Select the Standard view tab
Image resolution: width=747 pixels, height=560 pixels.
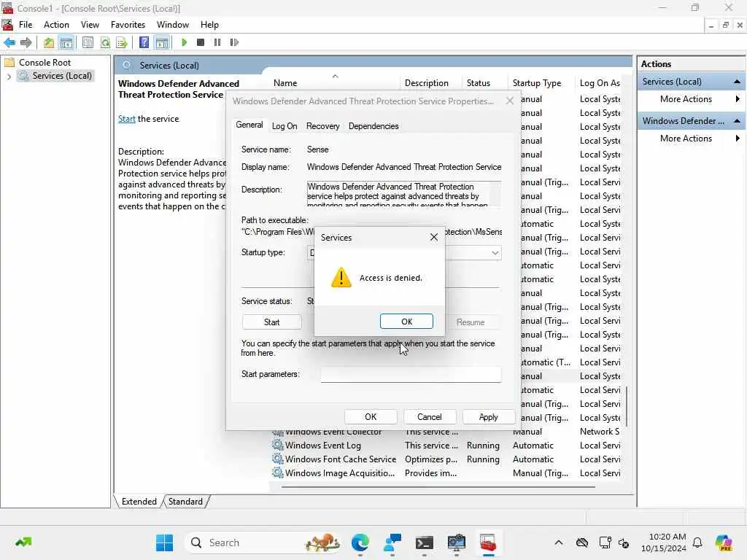(185, 502)
